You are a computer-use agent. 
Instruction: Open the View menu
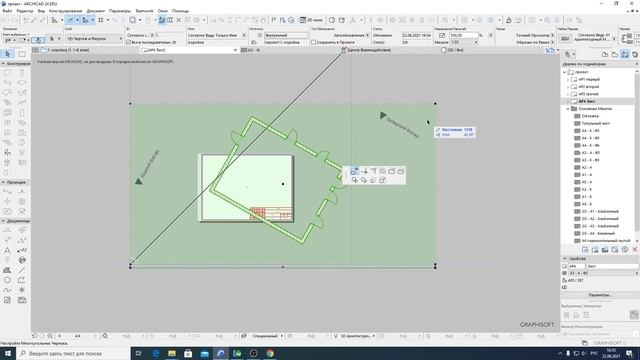41,11
